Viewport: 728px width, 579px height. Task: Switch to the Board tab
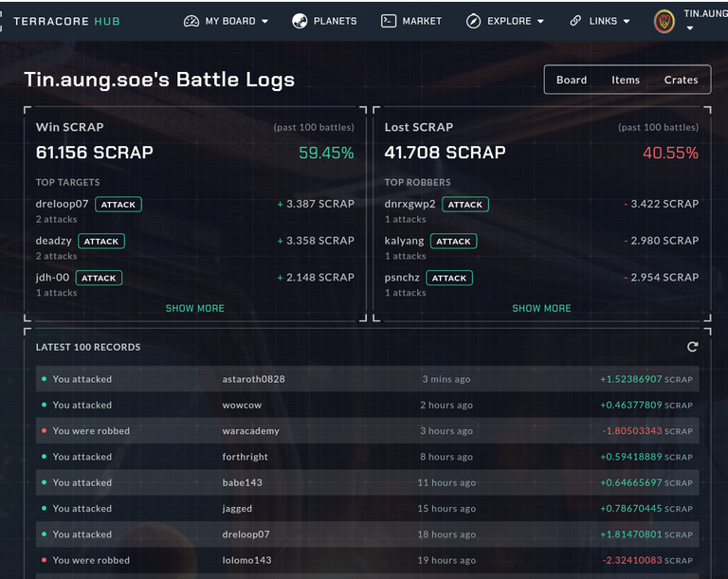572,80
